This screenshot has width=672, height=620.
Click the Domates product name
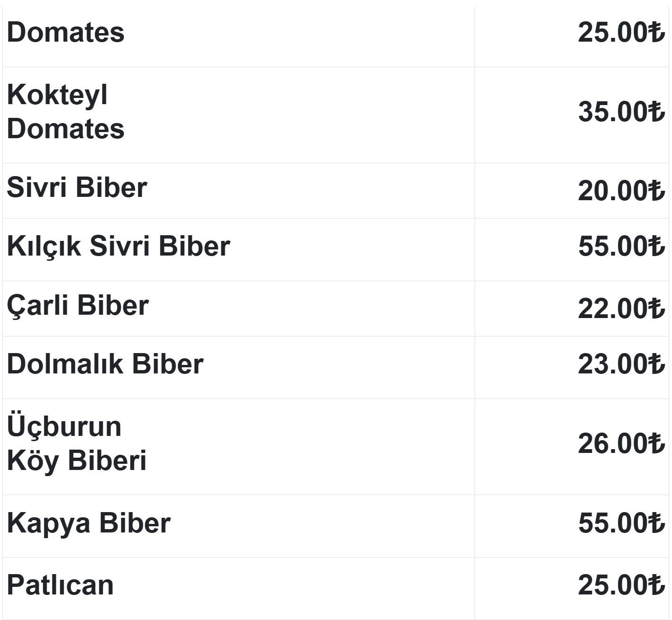(x=65, y=33)
